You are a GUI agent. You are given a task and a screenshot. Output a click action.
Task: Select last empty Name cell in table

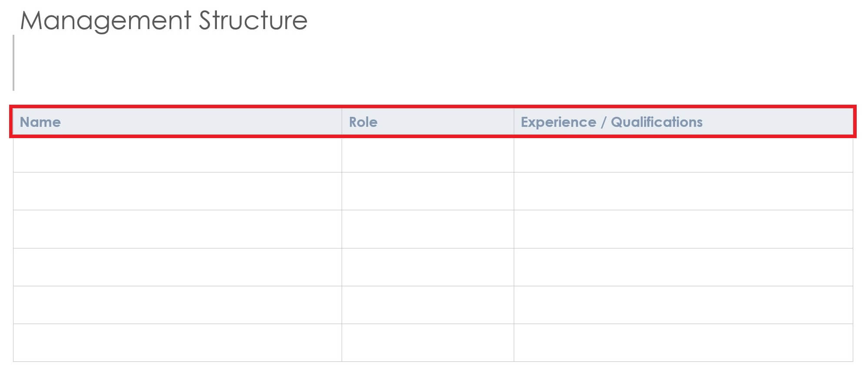[x=177, y=342]
